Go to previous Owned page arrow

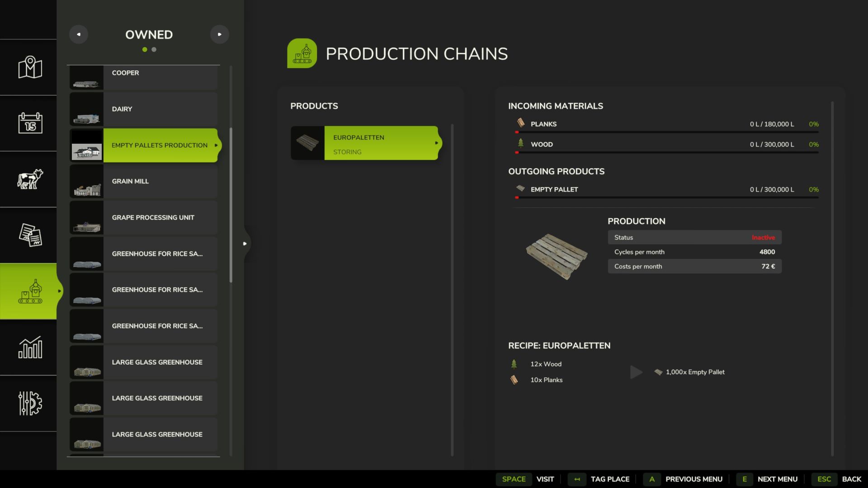79,34
